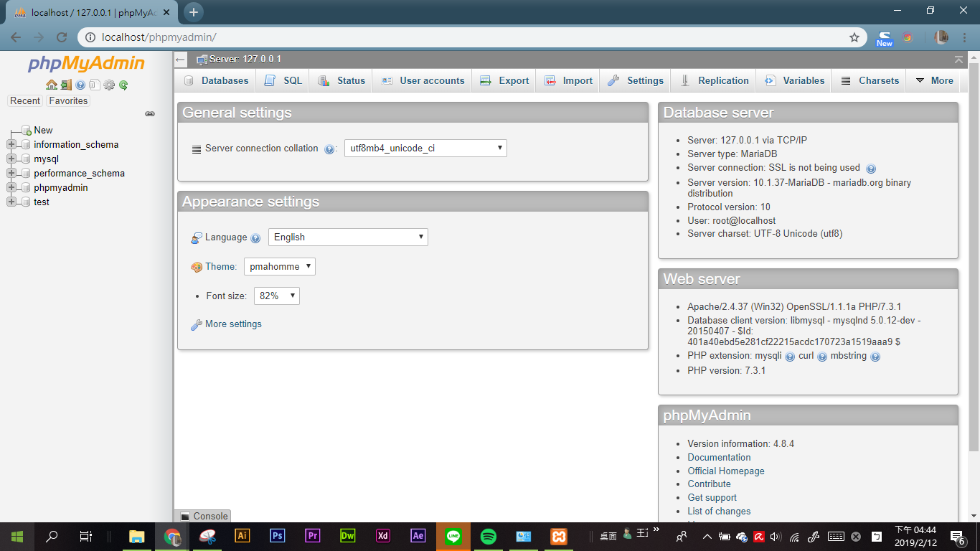Open the Charsets tab
This screenshot has height=551, width=980.
click(870, 80)
